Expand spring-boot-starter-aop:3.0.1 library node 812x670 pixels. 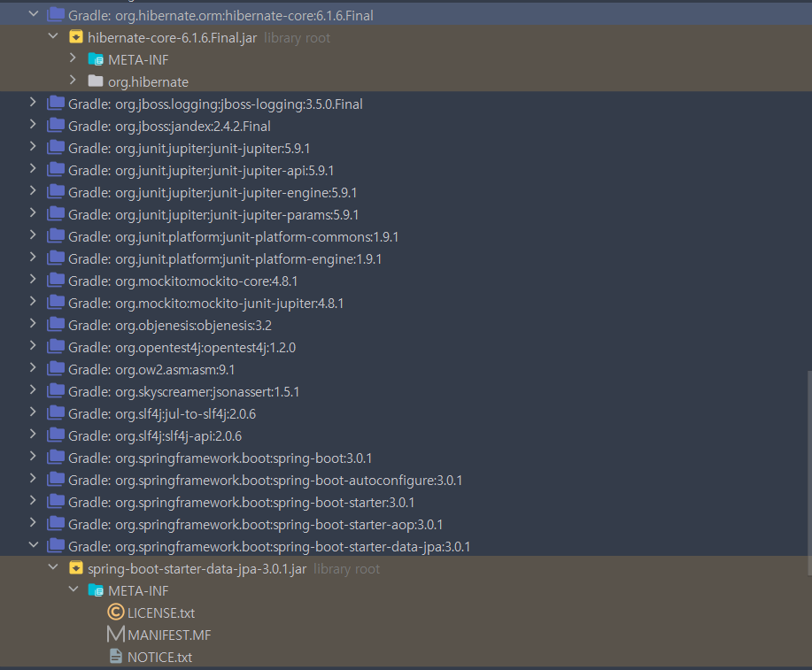pos(33,523)
